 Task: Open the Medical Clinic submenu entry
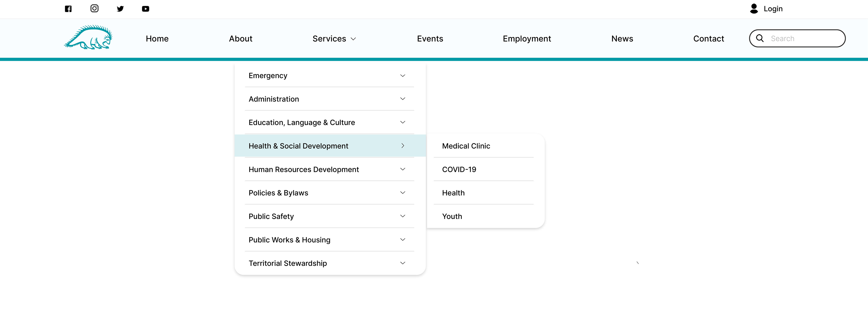point(466,146)
